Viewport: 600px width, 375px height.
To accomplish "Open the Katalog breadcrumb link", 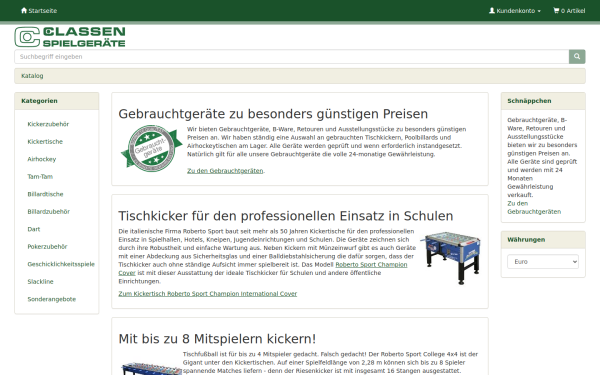I will coord(32,76).
